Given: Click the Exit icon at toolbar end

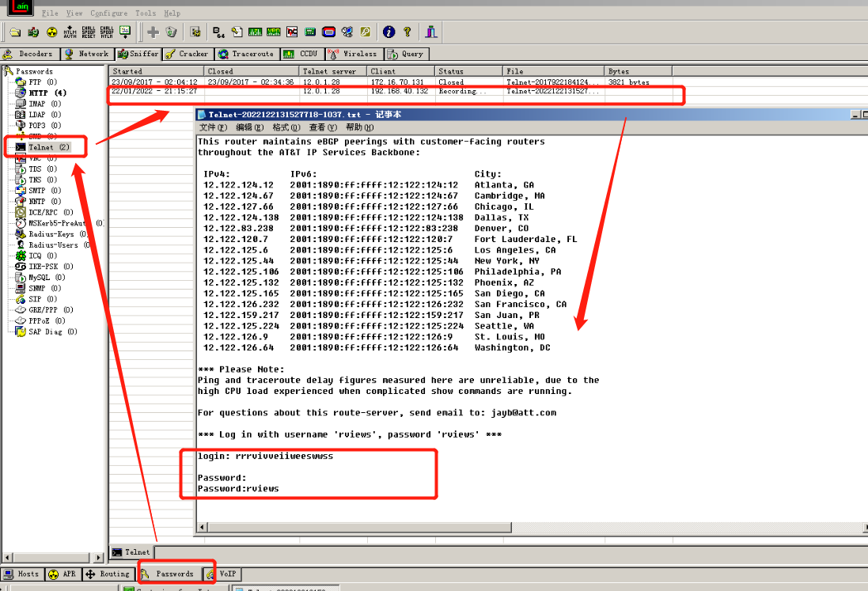Looking at the screenshot, I should [431, 32].
